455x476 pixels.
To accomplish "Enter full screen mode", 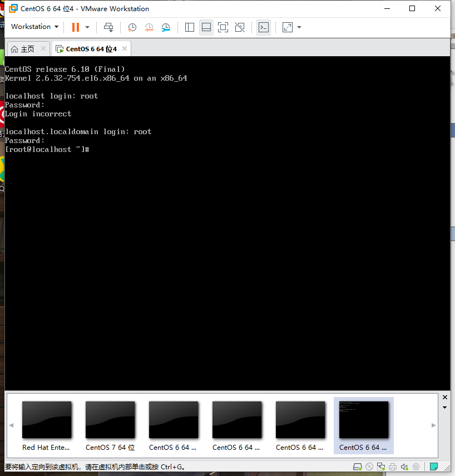I will click(223, 27).
